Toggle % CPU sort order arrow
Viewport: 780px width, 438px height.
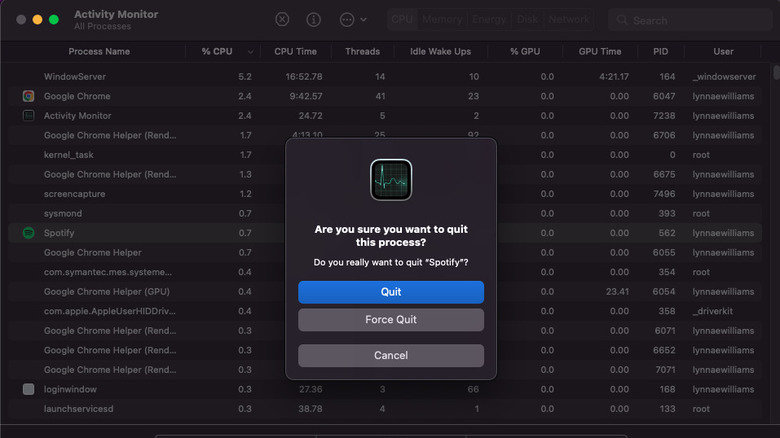point(250,52)
